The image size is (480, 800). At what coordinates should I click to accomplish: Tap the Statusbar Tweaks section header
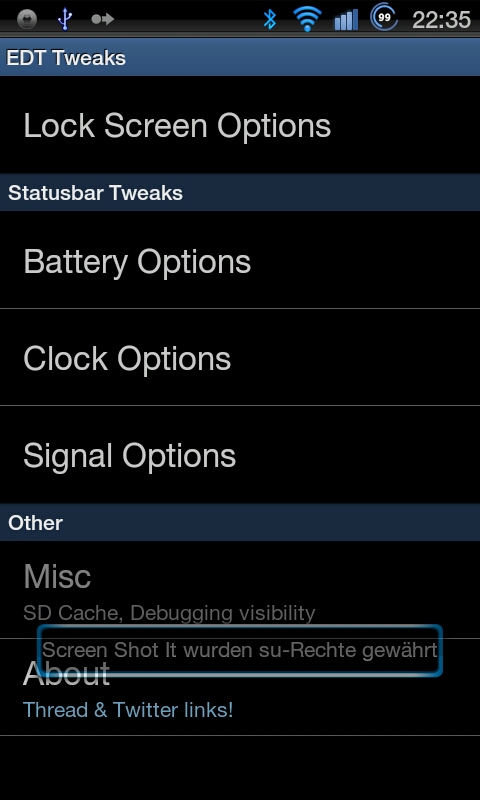click(240, 193)
